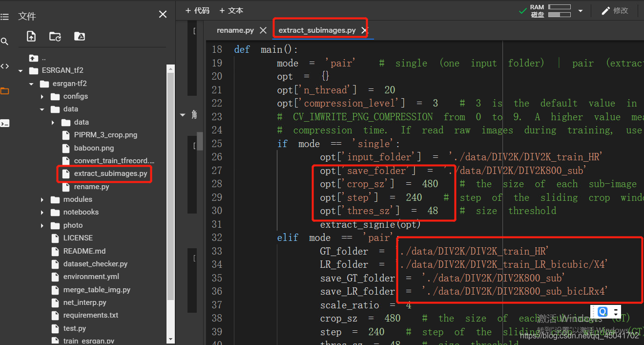
Task: Click the pencil icon beside 修改
Action: [x=605, y=11]
